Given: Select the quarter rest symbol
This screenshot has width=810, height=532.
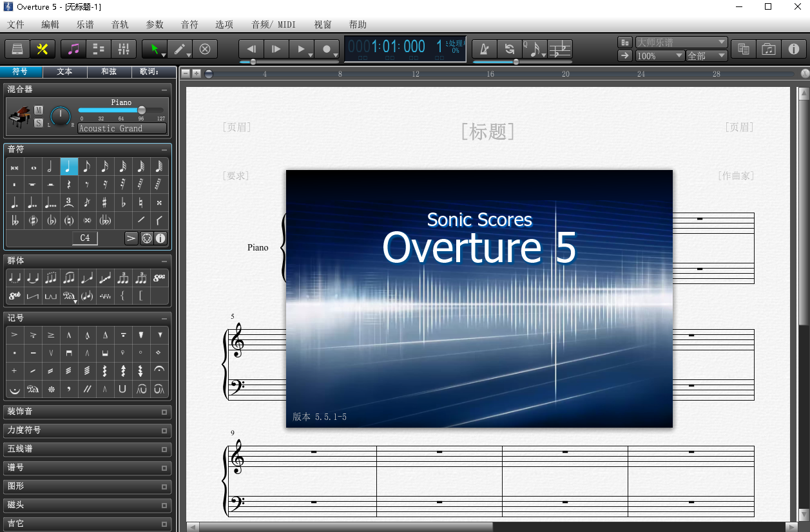Looking at the screenshot, I should pos(69,185).
